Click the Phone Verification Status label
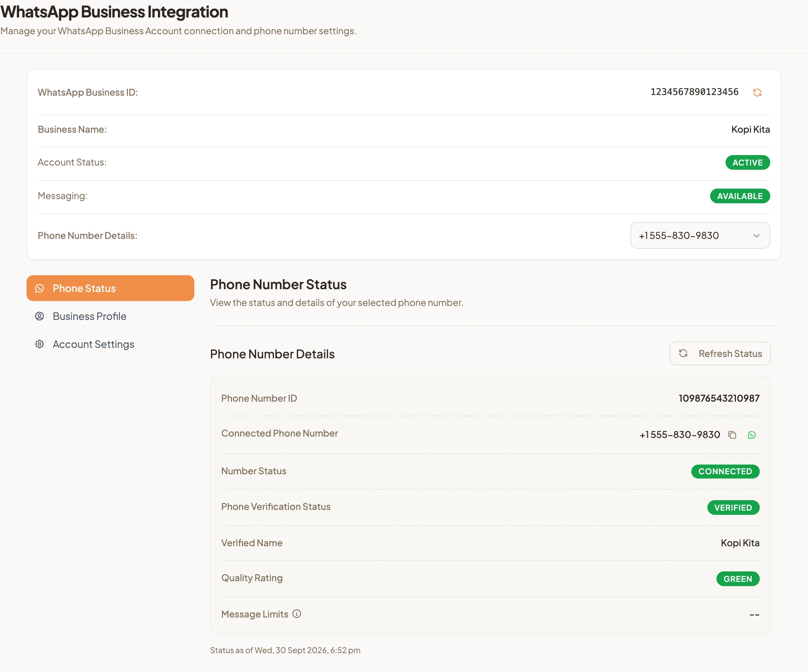 point(276,507)
